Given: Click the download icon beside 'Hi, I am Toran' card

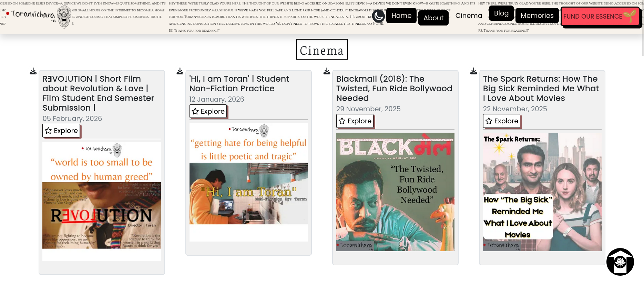Looking at the screenshot, I should click(x=180, y=71).
